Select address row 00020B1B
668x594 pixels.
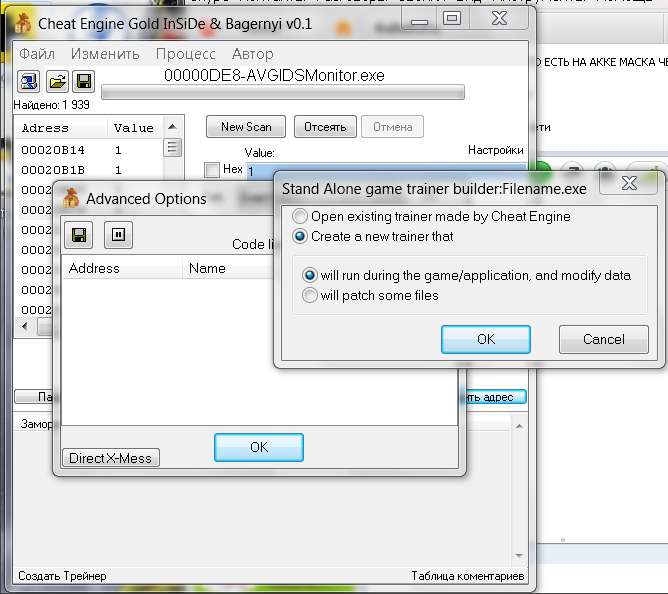[x=89, y=170]
